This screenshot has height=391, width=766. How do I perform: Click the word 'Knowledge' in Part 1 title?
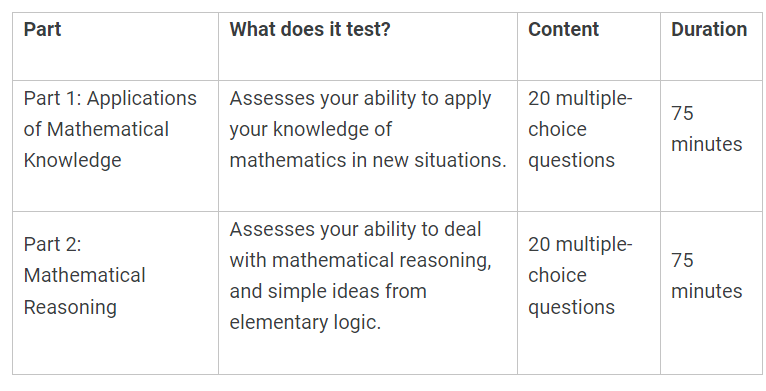coord(72,161)
